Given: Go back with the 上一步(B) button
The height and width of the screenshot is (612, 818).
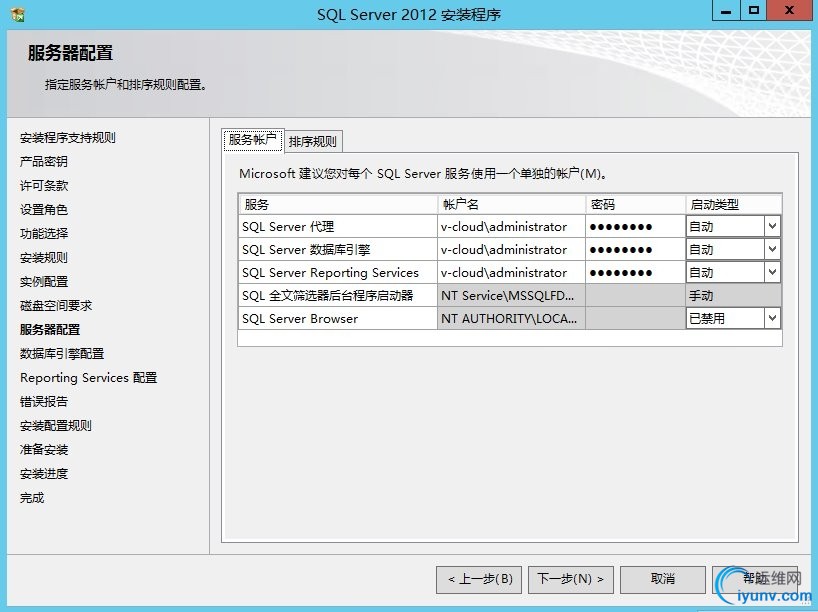Looking at the screenshot, I should click(x=479, y=579).
